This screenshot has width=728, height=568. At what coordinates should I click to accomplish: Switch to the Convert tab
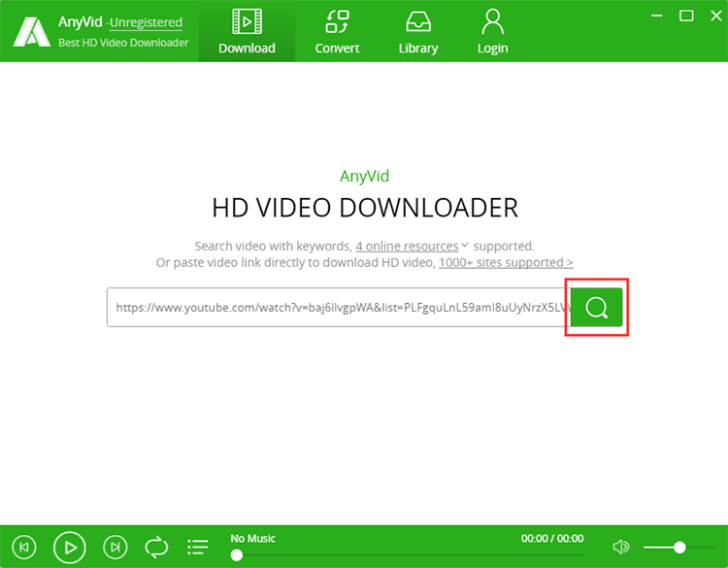(337, 31)
